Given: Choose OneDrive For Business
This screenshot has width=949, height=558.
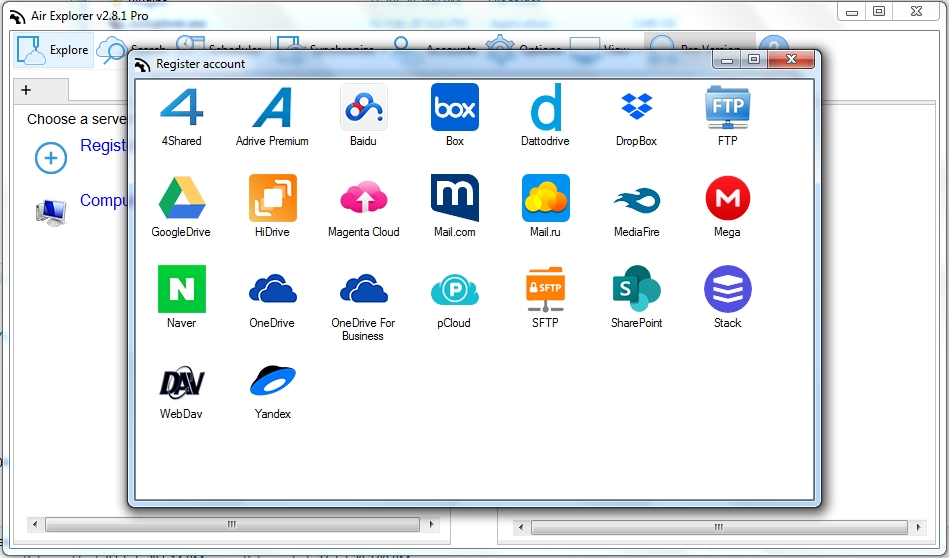Looking at the screenshot, I should pyautogui.click(x=363, y=289).
